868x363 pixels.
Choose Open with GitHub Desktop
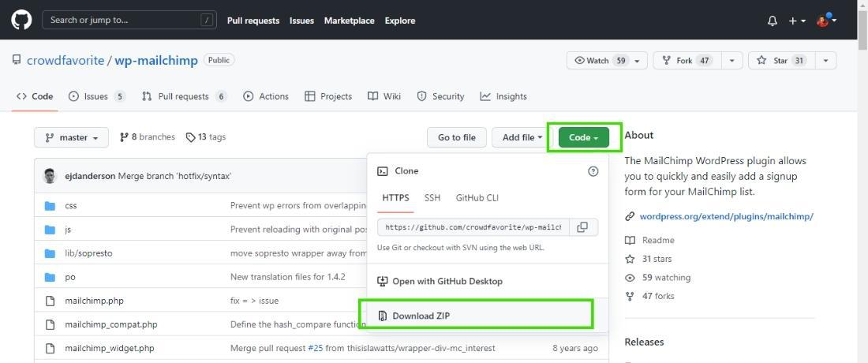point(440,281)
